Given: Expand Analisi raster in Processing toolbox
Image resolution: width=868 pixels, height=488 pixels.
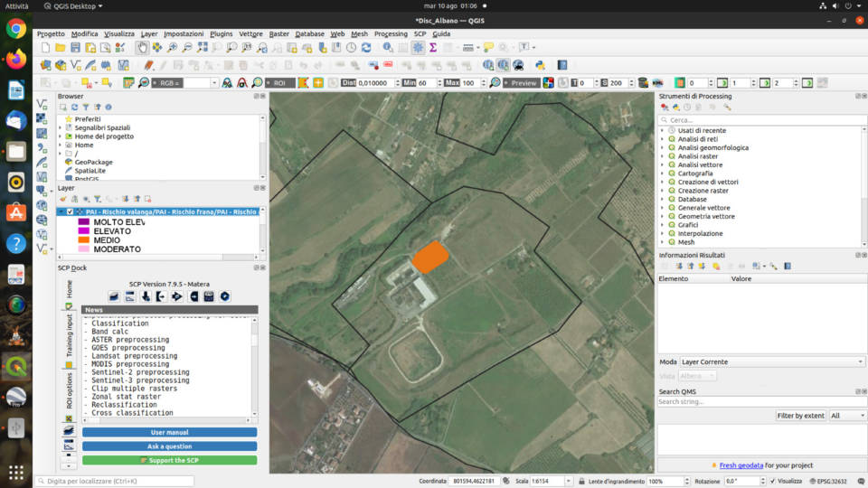Looking at the screenshot, I should 662,156.
